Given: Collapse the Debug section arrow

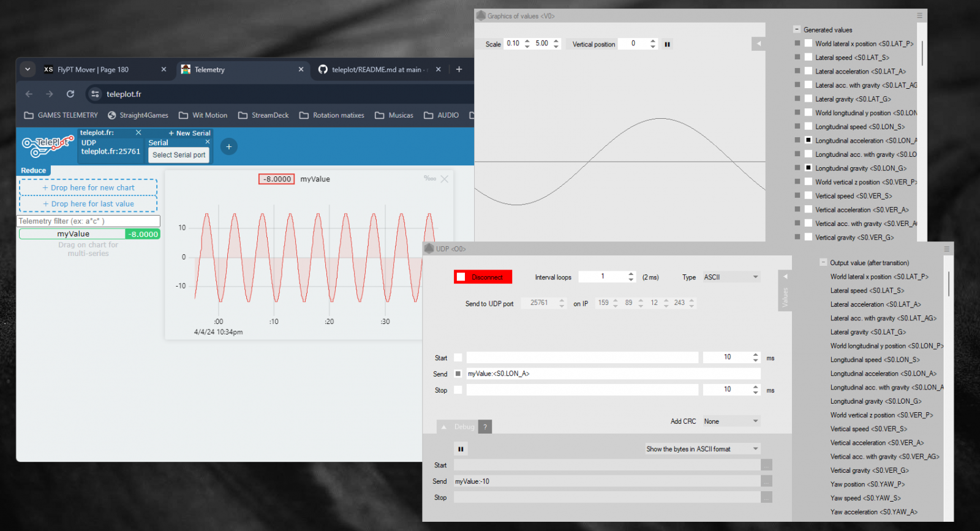Looking at the screenshot, I should (444, 427).
